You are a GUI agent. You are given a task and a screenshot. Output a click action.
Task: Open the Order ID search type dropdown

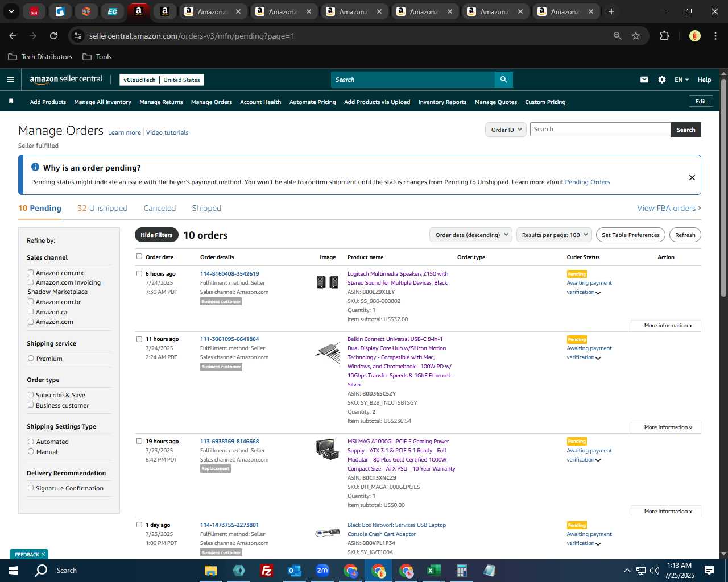506,130
